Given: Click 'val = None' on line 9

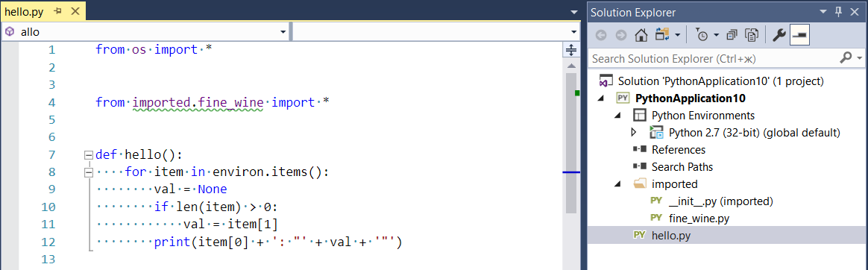Looking at the screenshot, I should point(190,189).
